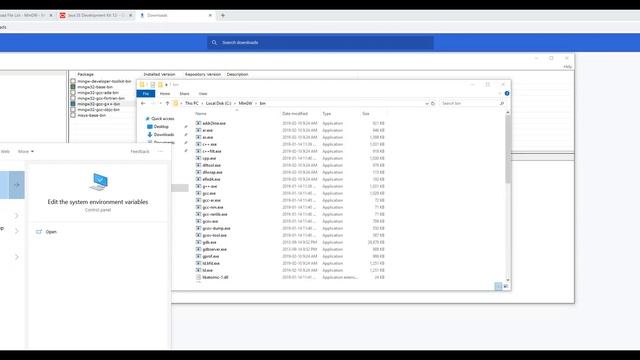Select gdbserver.exe file icon
This screenshot has width=640, height=360.
point(198,249)
